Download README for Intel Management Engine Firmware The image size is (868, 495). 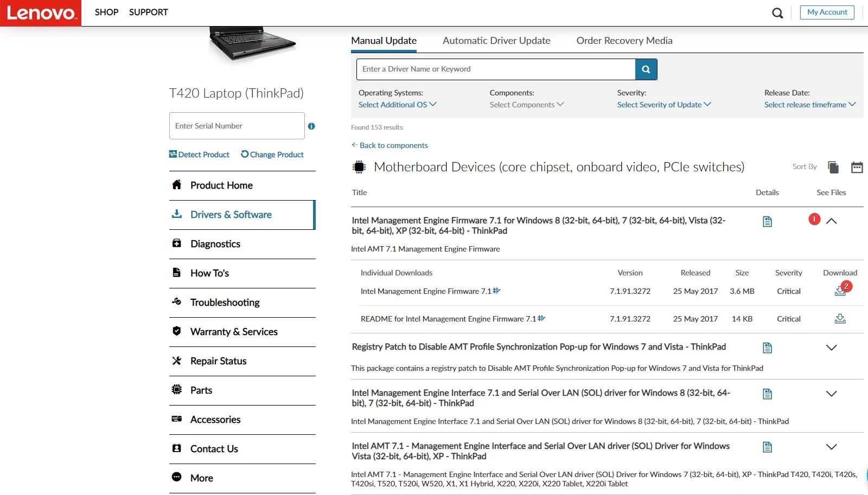pos(840,319)
